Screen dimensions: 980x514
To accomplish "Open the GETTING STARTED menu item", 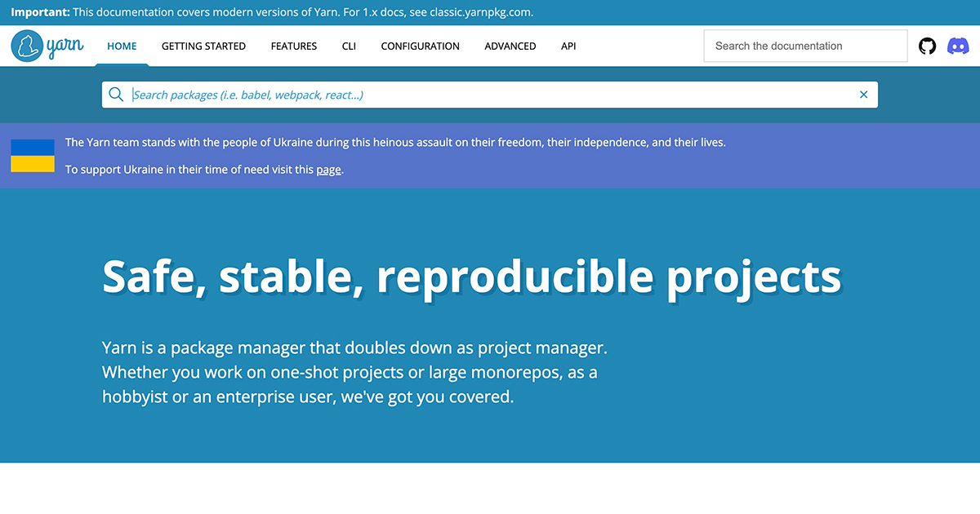I will (203, 47).
